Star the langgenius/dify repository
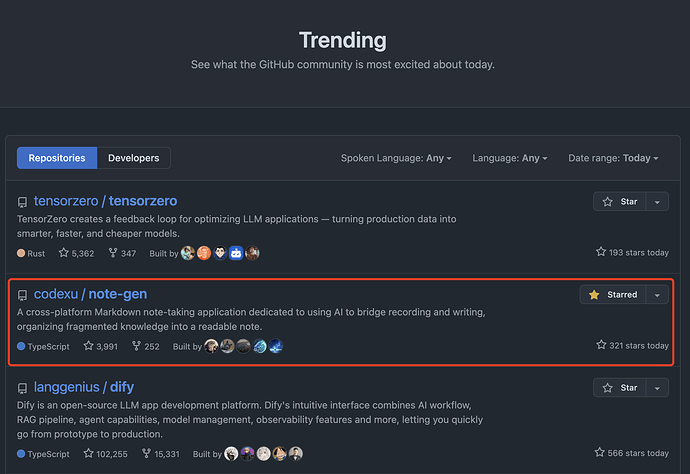This screenshot has width=690, height=474. [620, 388]
